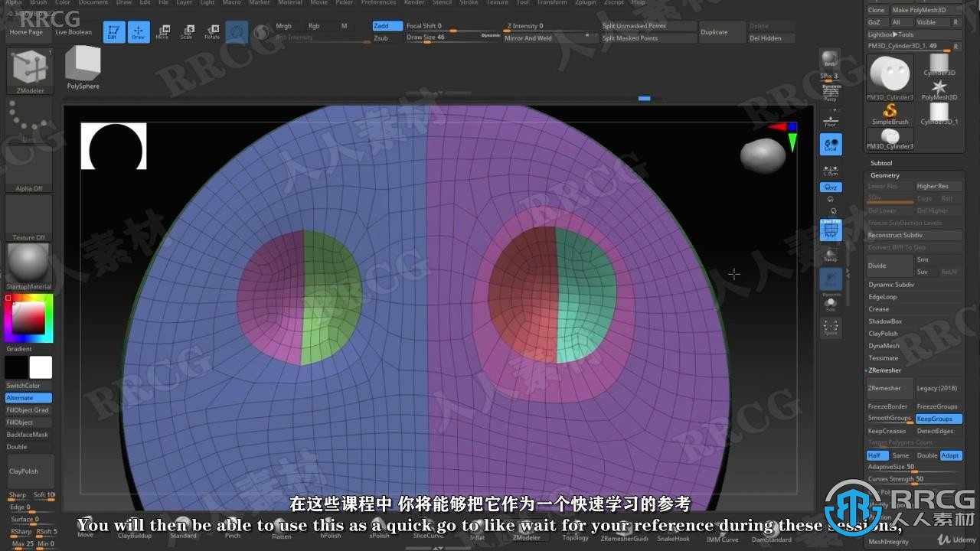
Task: Select the PolySphere tool thumbnail
Action: 83,66
